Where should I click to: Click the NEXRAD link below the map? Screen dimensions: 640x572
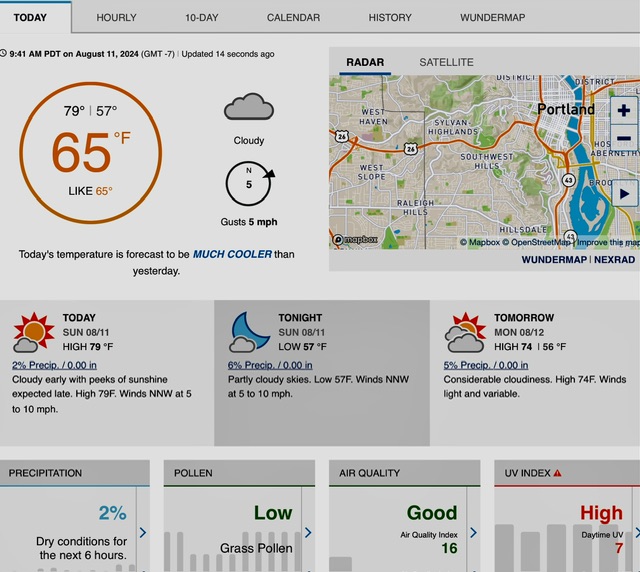[615, 259]
